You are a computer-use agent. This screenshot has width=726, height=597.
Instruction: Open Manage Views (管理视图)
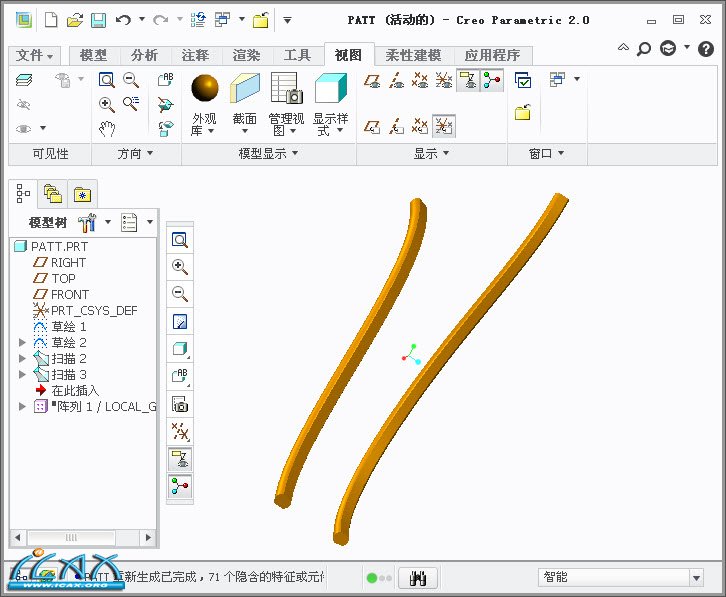pos(286,88)
